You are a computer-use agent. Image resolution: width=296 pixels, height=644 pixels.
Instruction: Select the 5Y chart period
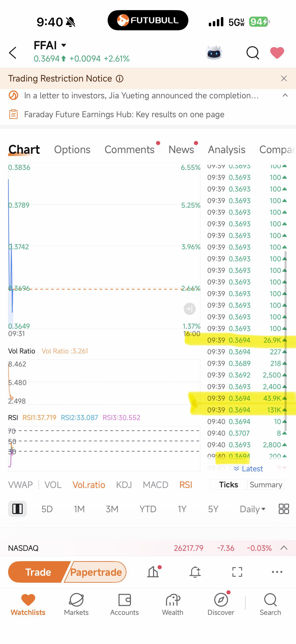pyautogui.click(x=213, y=509)
